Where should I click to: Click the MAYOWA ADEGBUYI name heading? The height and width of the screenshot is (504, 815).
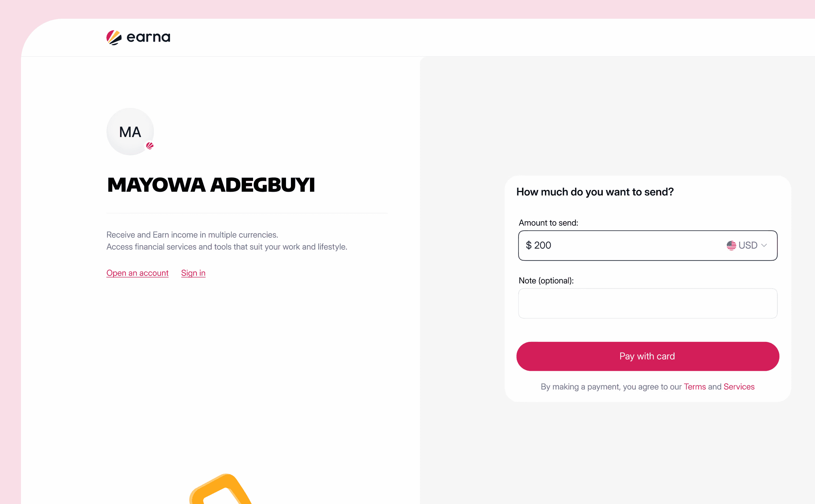click(211, 185)
